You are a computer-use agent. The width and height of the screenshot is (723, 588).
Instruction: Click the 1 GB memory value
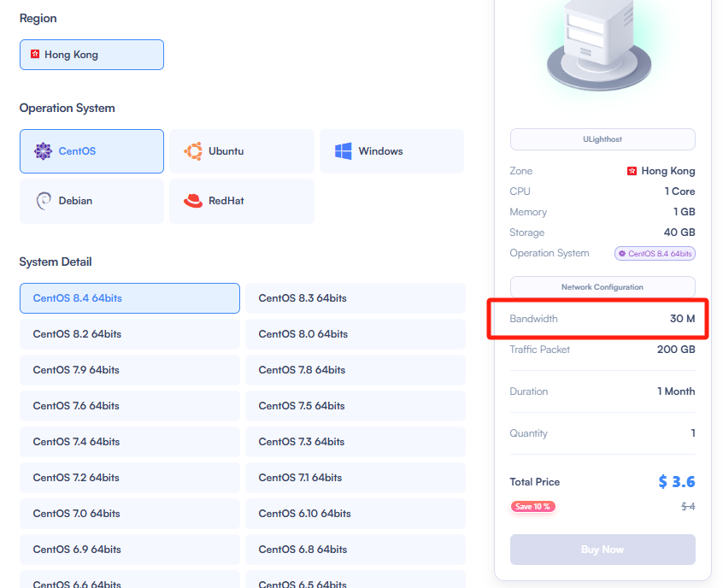click(x=685, y=212)
